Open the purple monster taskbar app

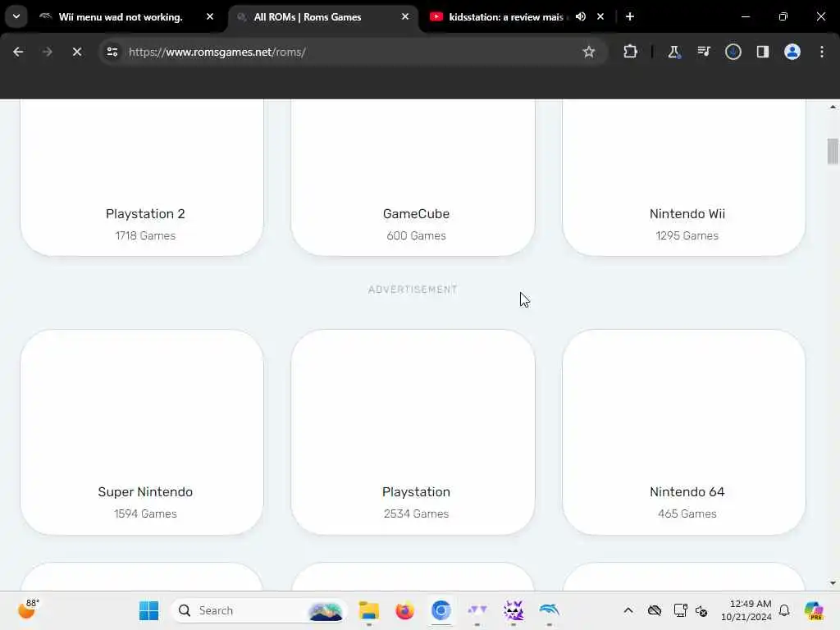[x=514, y=610]
